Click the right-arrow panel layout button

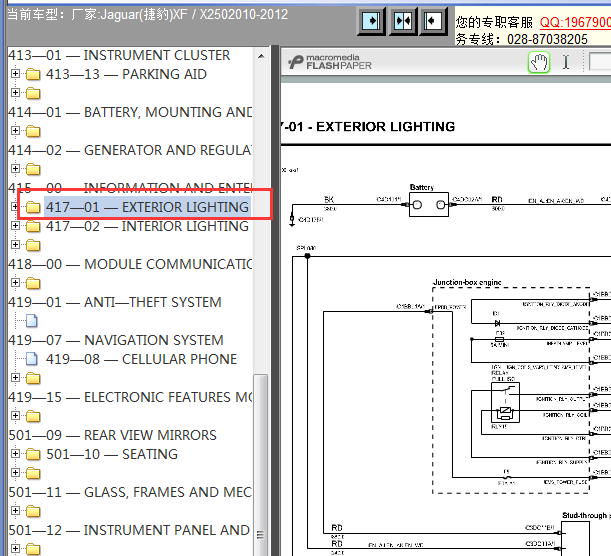click(x=371, y=21)
